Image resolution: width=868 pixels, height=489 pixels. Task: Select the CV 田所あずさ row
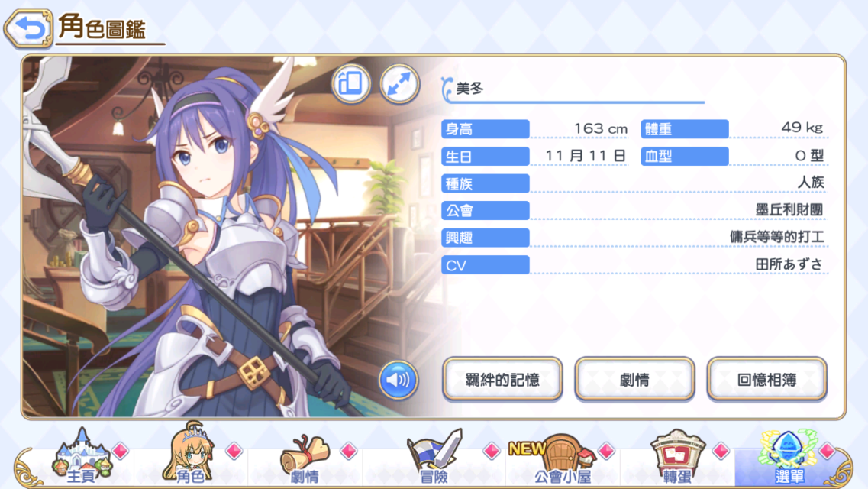tap(634, 264)
